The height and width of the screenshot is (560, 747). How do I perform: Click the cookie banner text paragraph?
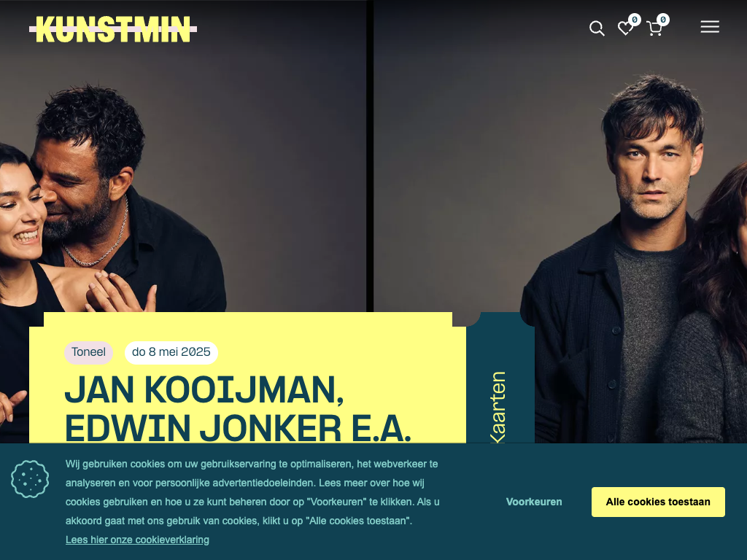[x=252, y=492]
